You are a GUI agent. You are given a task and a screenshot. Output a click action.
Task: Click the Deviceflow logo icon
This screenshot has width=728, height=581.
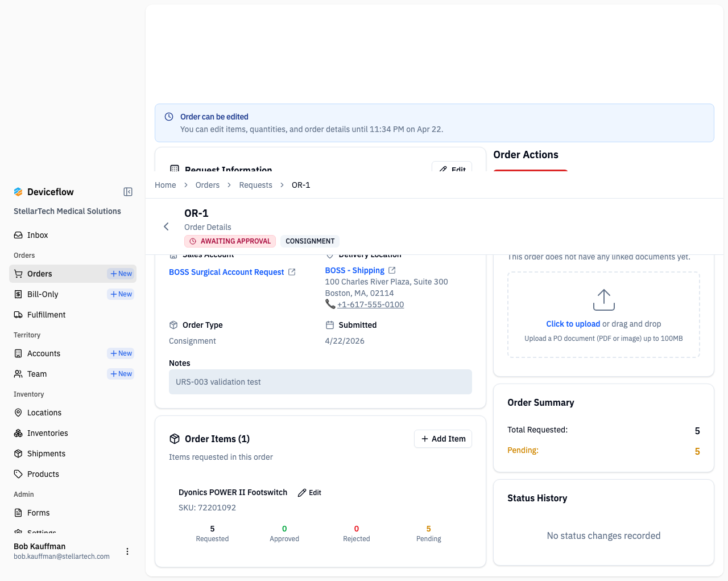tap(18, 192)
